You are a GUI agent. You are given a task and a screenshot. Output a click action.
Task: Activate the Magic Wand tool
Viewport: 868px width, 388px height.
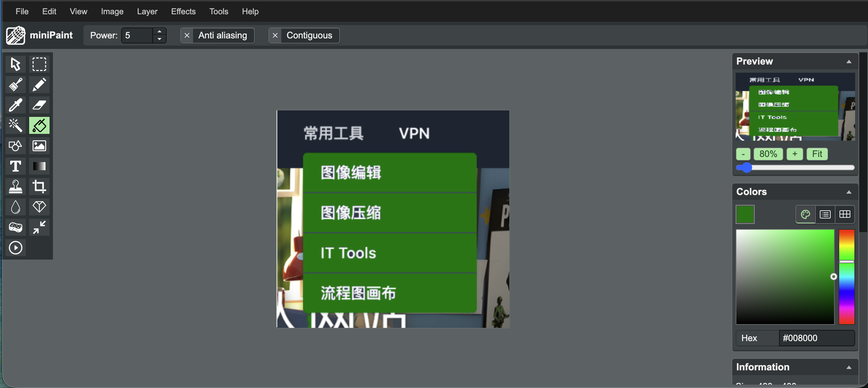tap(16, 125)
